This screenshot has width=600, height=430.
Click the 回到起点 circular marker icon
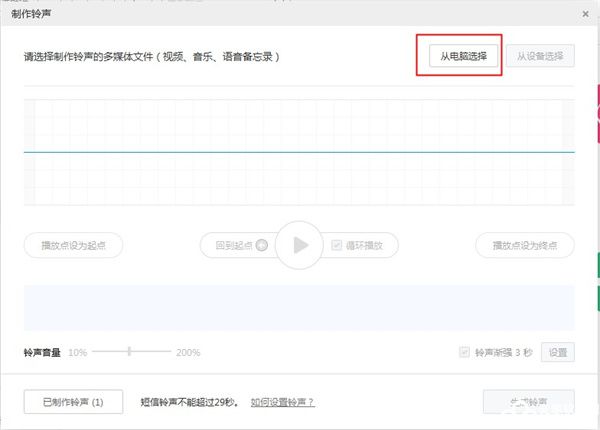coord(261,245)
